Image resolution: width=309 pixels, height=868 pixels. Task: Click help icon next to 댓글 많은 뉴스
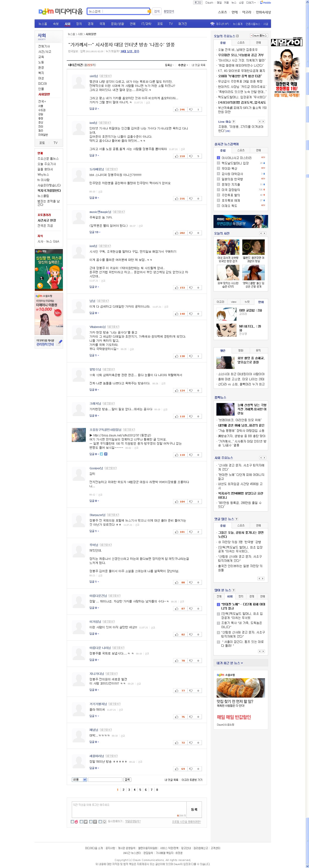click(236, 519)
